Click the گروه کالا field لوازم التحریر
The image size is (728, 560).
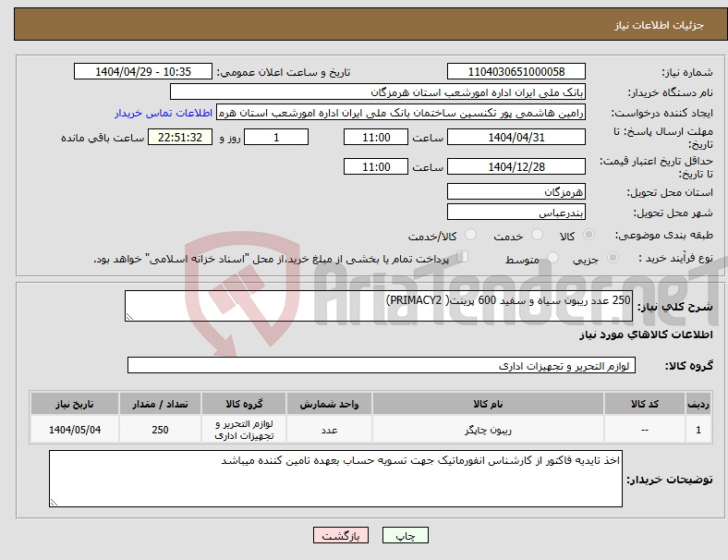coord(382,365)
